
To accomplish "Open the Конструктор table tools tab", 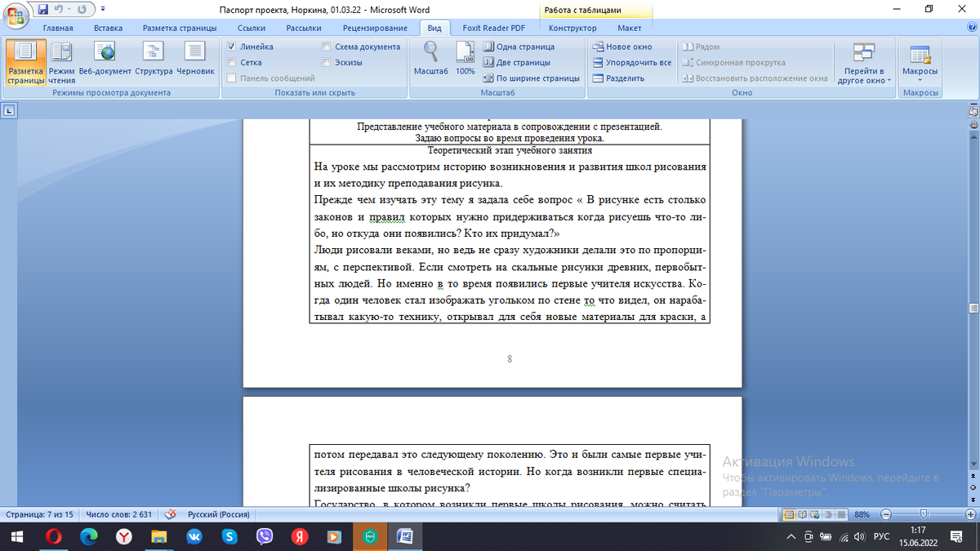I will [572, 28].
